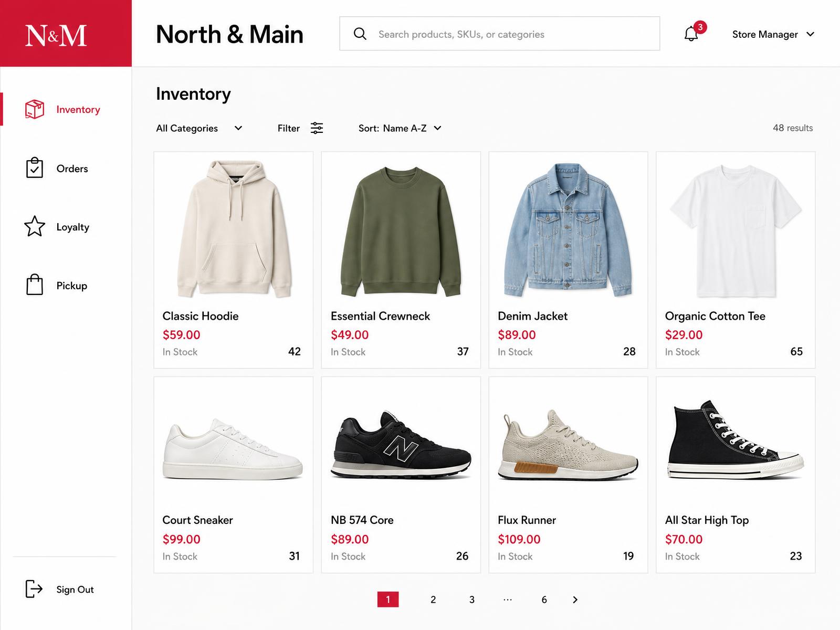Click the North & Main title
Image resolution: width=840 pixels, height=630 pixels.
(229, 35)
